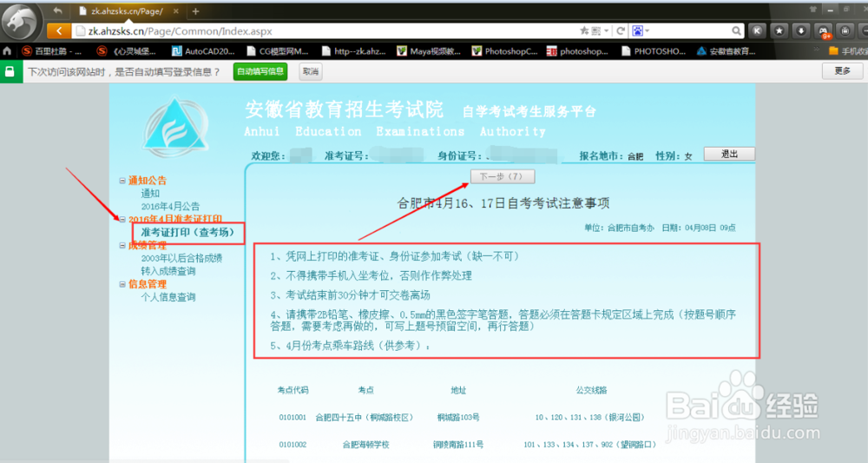Click address 桐城路103号

pos(458,417)
